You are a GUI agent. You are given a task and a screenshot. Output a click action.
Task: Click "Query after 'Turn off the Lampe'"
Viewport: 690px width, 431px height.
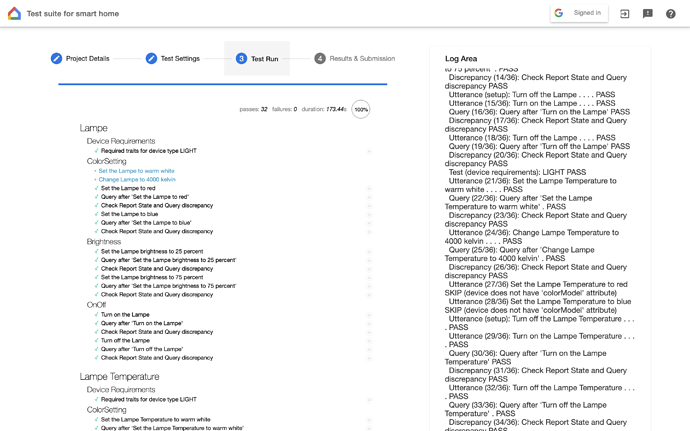(x=142, y=349)
